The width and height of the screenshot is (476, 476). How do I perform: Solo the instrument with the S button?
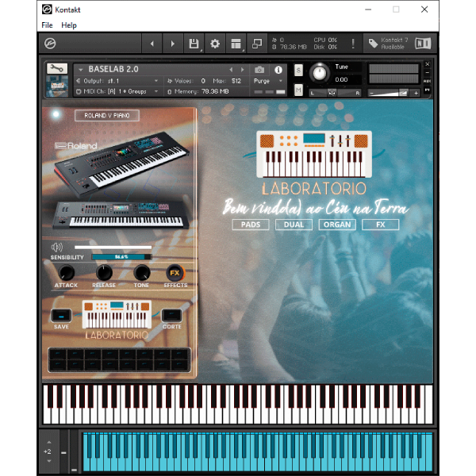[298, 71]
